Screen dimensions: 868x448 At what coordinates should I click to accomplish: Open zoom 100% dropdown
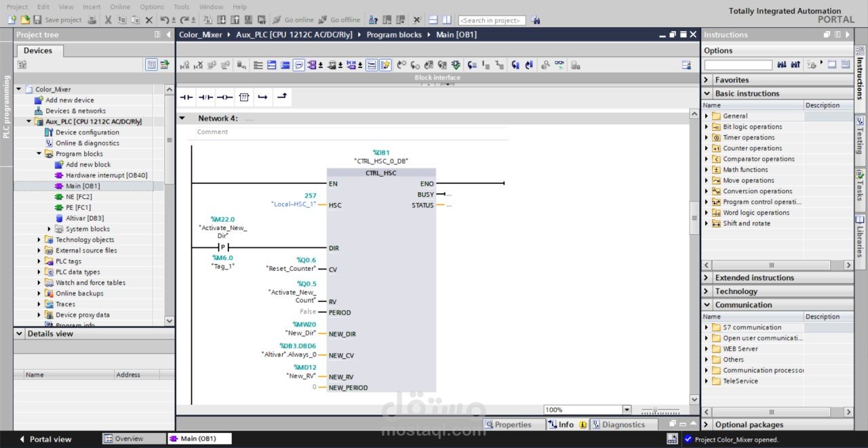coord(627,410)
